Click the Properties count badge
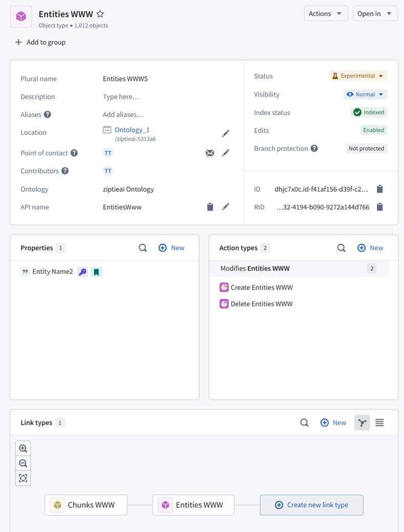This screenshot has width=404, height=532. coord(61,248)
